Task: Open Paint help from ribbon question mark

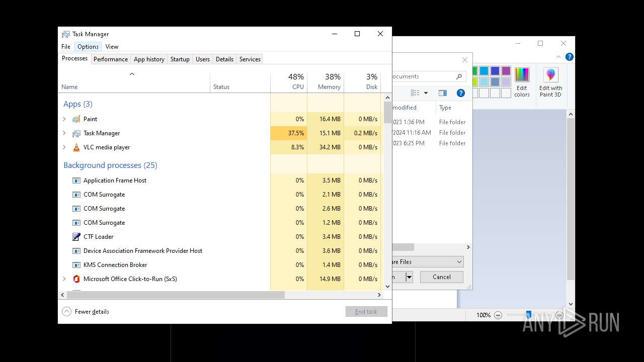Action: [x=569, y=57]
